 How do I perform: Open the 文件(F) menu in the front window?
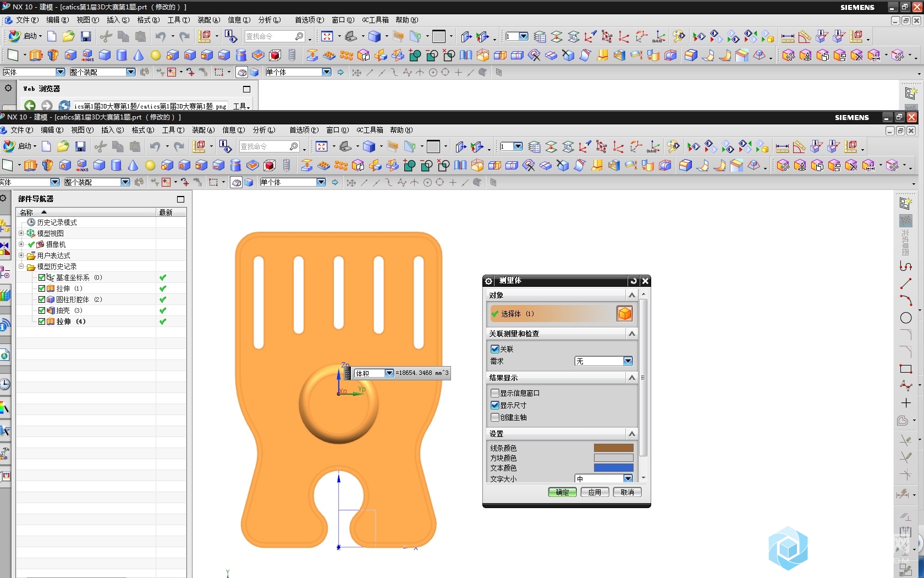pyautogui.click(x=21, y=130)
